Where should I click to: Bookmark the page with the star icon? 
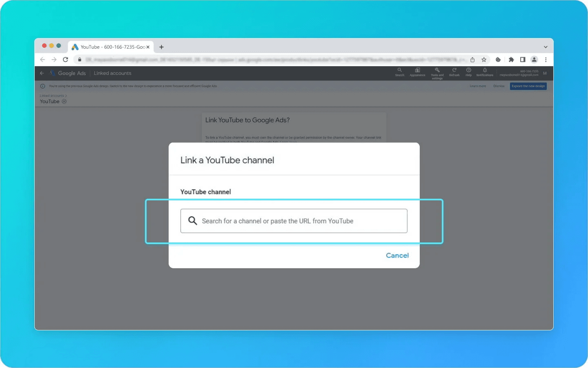tap(484, 60)
